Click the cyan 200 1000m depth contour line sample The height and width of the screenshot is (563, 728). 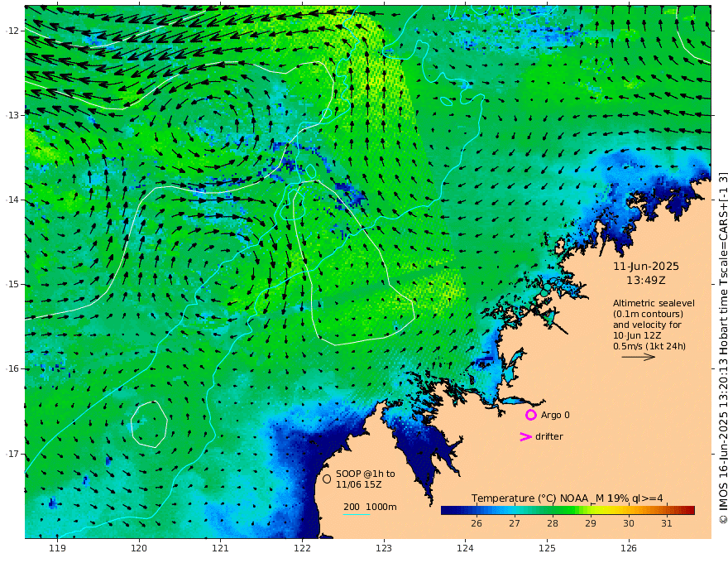click(357, 514)
